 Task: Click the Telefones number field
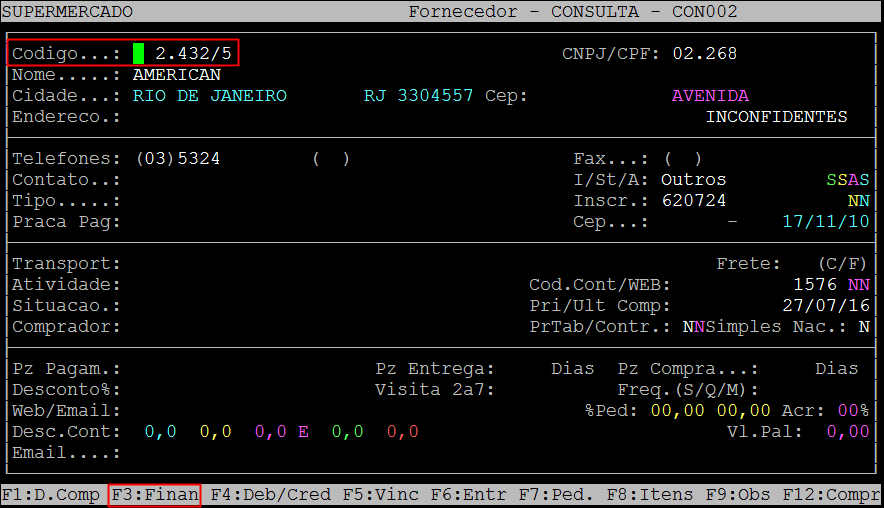(x=177, y=159)
